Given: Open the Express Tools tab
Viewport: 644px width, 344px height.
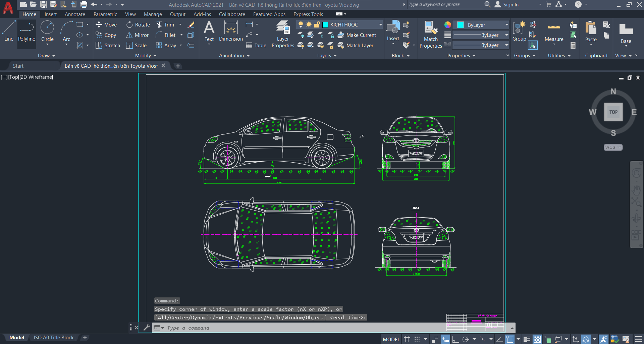Looking at the screenshot, I should [308, 14].
